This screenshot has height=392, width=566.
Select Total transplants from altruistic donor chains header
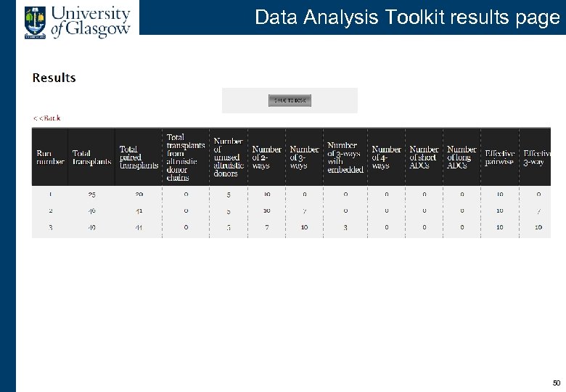point(186,157)
